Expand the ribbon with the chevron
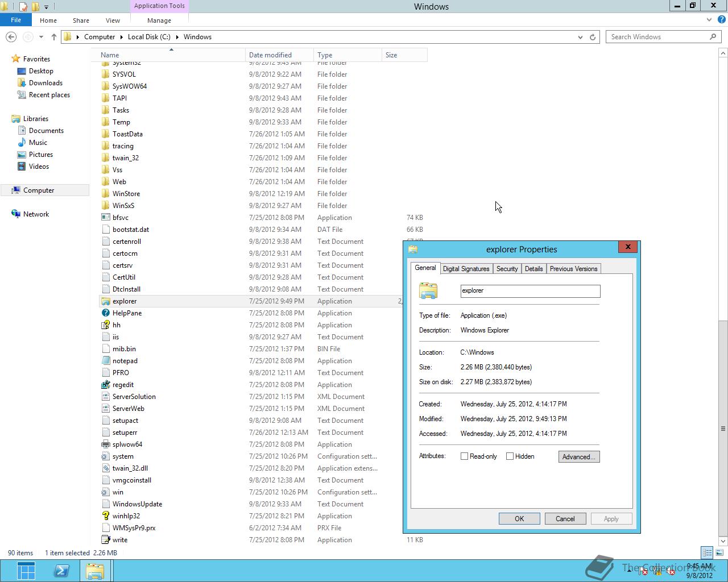 709,20
